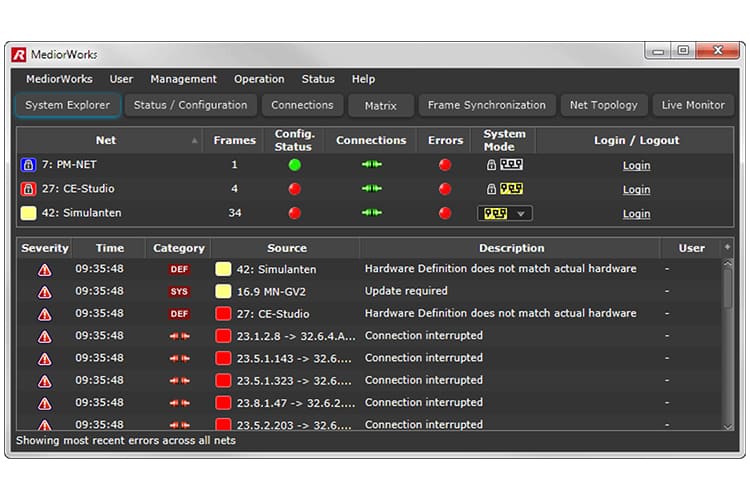Click yellow swatch beside 16.9 MN-GV2 source
The height and width of the screenshot is (500, 750).
tap(223, 291)
